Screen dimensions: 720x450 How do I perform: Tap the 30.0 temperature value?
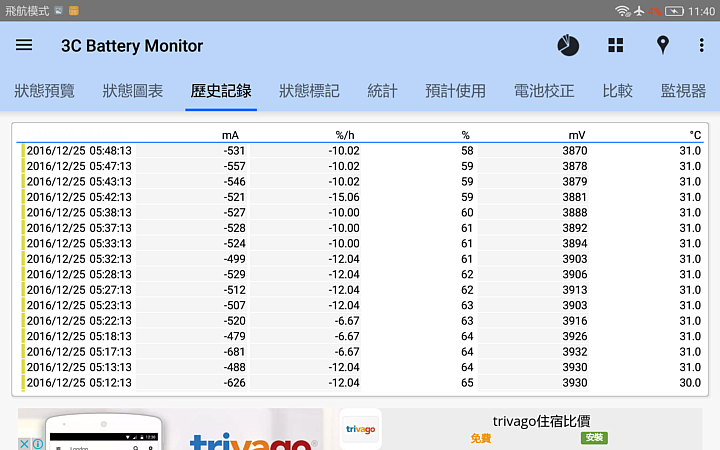click(690, 382)
